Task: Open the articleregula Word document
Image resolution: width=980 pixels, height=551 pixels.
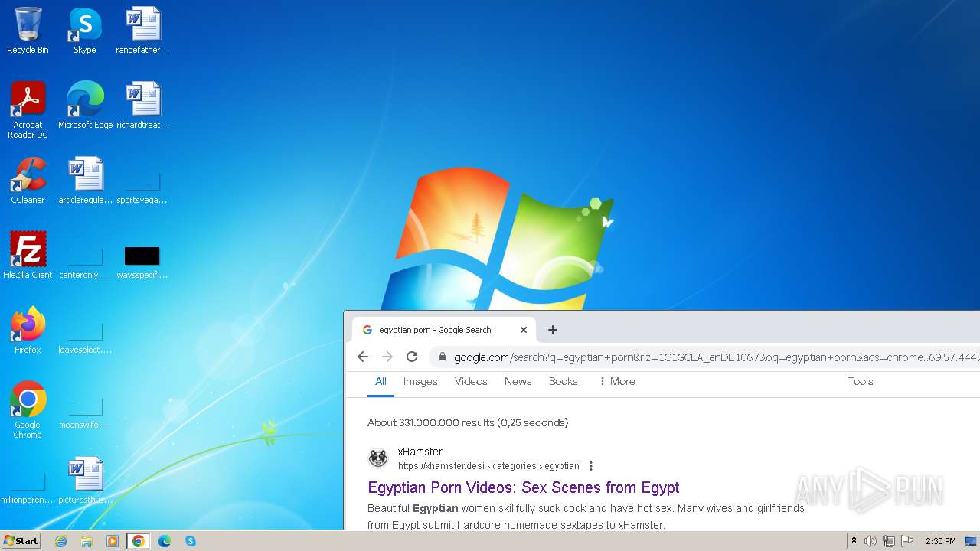Action: coord(85,181)
